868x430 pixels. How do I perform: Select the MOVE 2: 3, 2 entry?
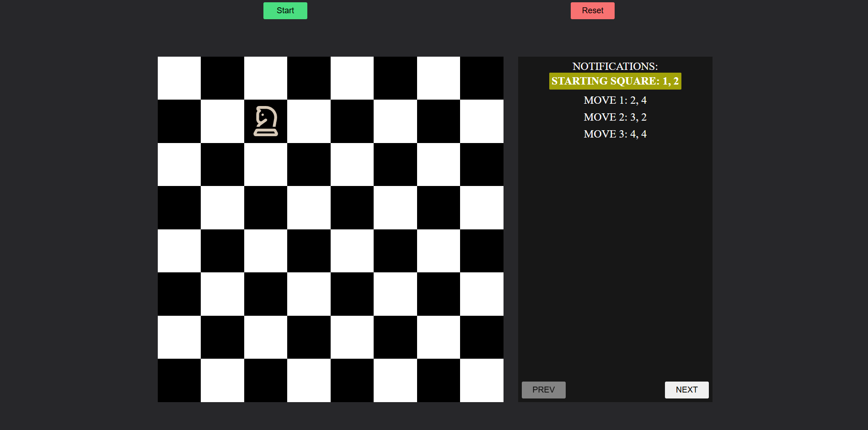(615, 117)
